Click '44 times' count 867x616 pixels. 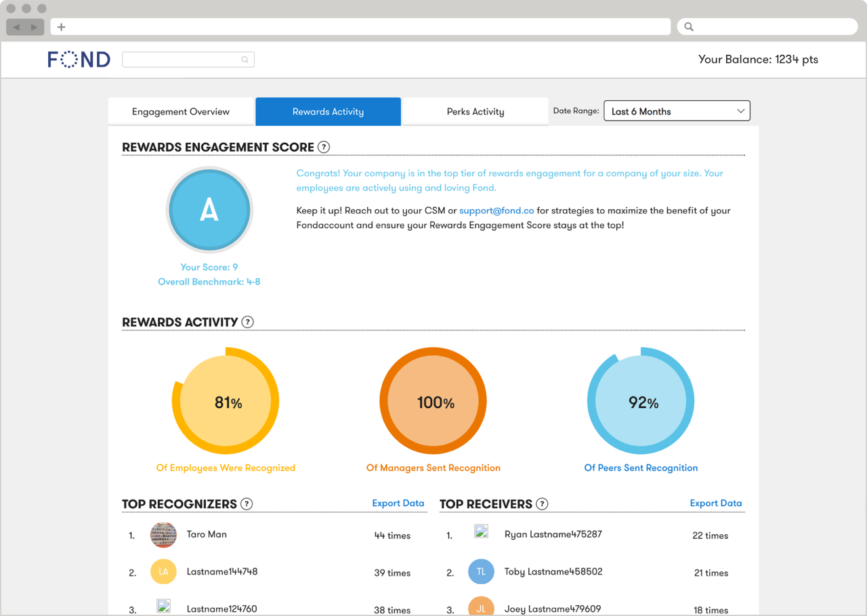[x=393, y=535]
